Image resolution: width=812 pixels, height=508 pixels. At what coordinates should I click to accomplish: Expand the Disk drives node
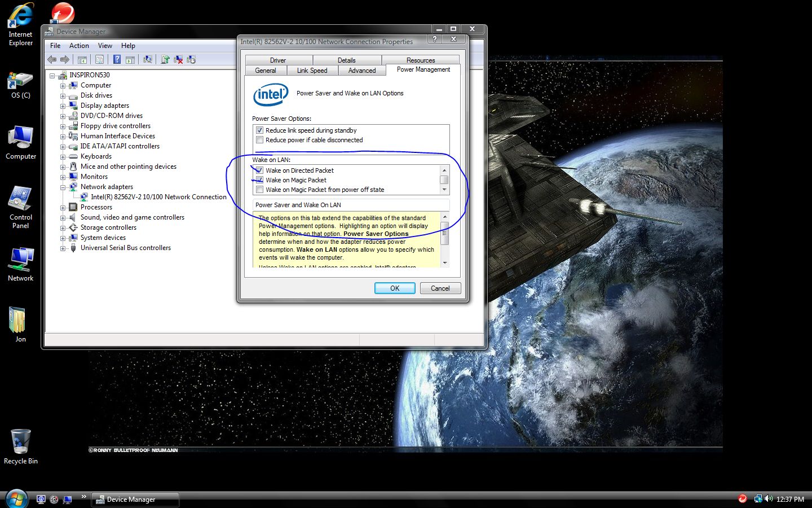point(63,96)
